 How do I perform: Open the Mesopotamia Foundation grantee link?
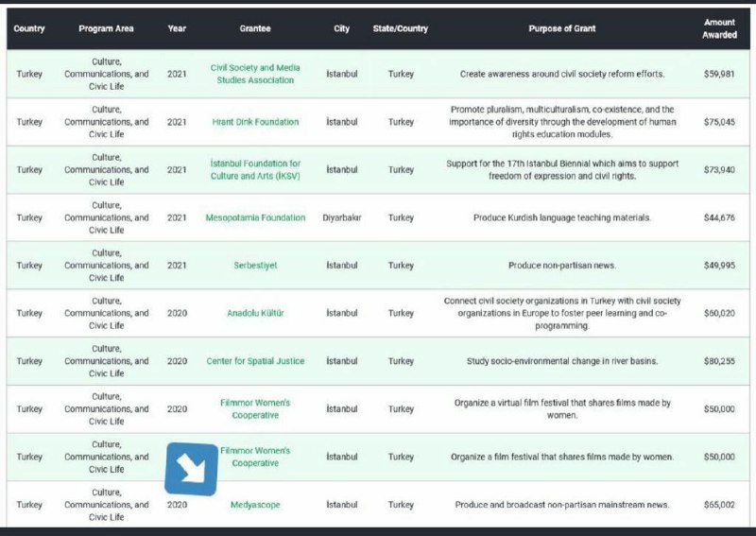click(x=255, y=217)
